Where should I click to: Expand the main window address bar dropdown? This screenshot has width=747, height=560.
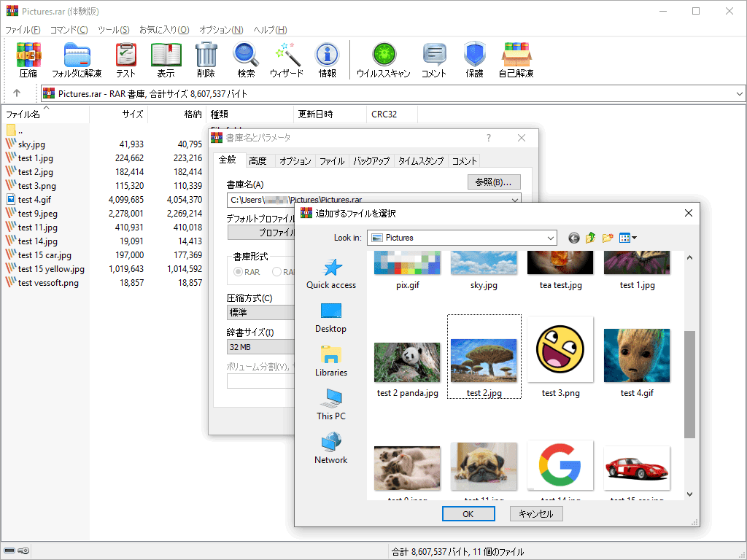739,94
